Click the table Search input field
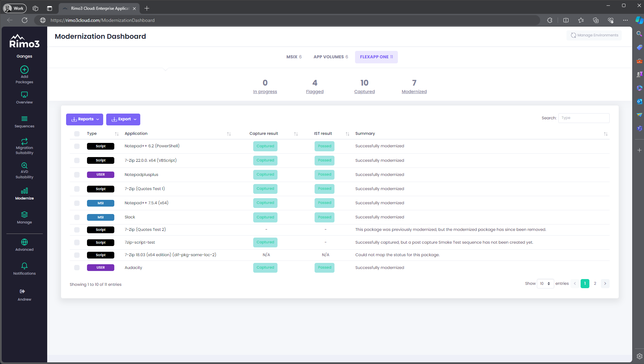The height and width of the screenshot is (364, 644). (584, 118)
